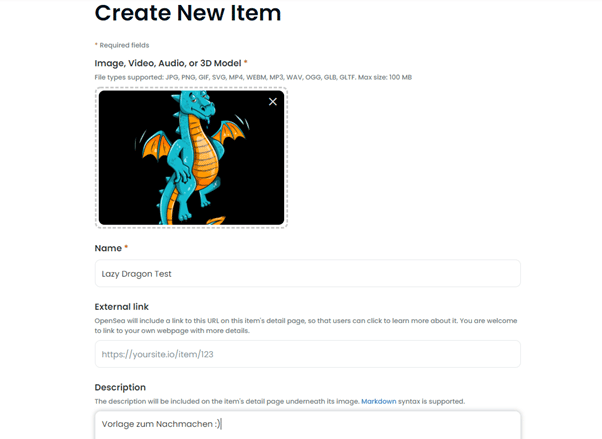Focus the Name field containing Lazy Dragon Test
The image size is (602, 439).
[308, 273]
